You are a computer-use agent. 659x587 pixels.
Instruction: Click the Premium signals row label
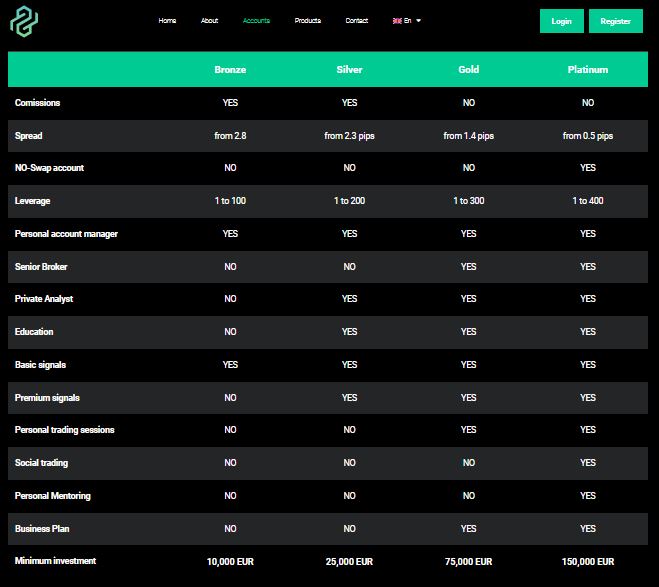(47, 398)
